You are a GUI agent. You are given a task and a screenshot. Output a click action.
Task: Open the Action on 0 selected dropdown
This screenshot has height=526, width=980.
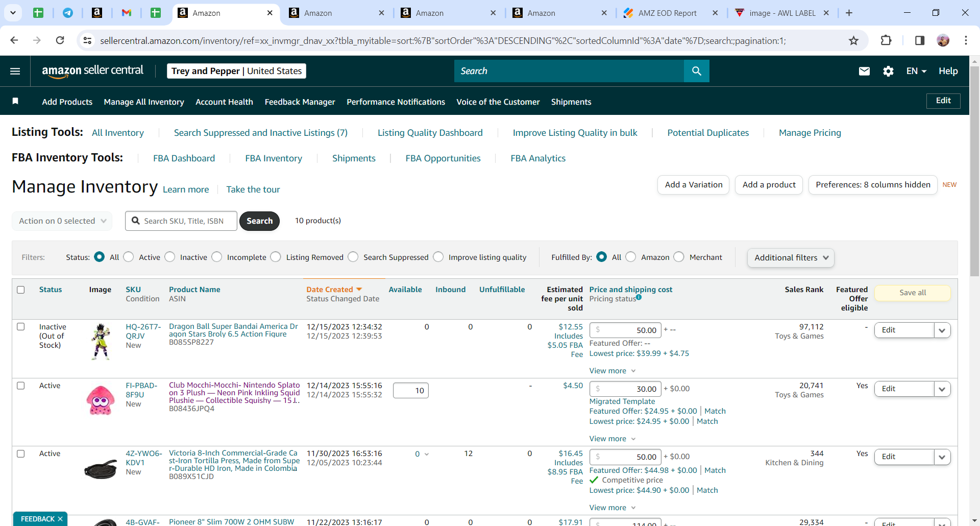point(62,221)
